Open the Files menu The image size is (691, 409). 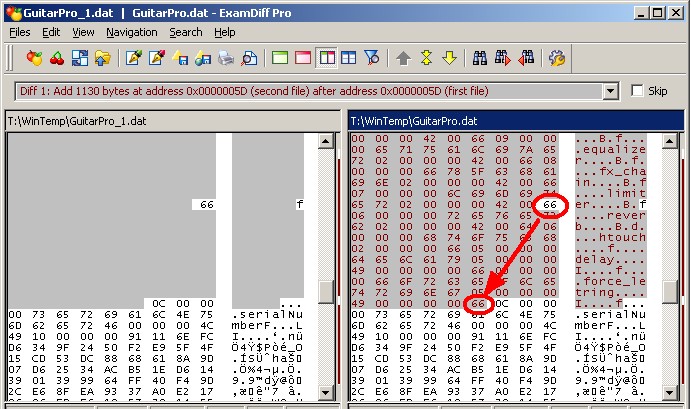[20, 32]
